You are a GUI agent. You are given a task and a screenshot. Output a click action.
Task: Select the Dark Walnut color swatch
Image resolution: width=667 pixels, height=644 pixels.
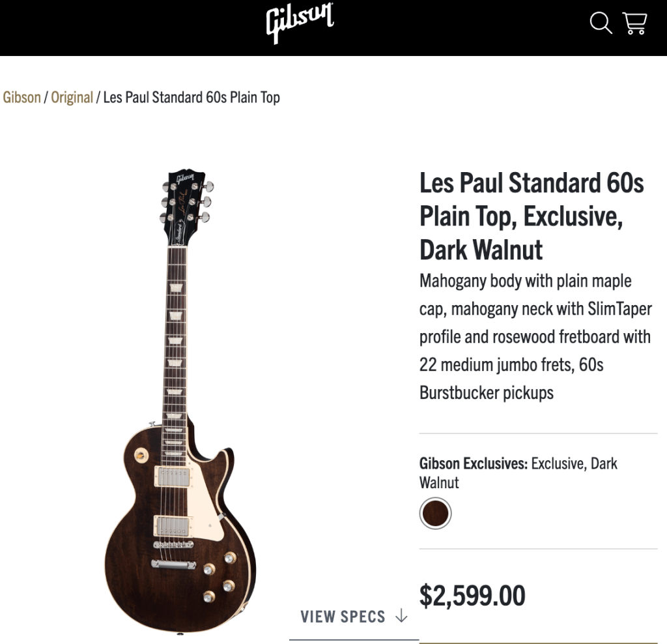(435, 514)
